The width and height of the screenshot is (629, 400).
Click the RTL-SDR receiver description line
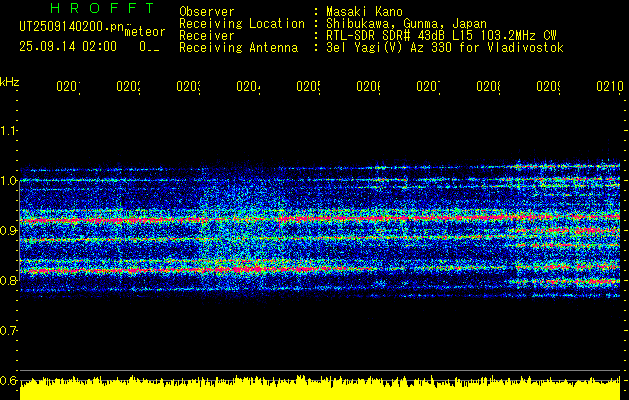click(441, 36)
